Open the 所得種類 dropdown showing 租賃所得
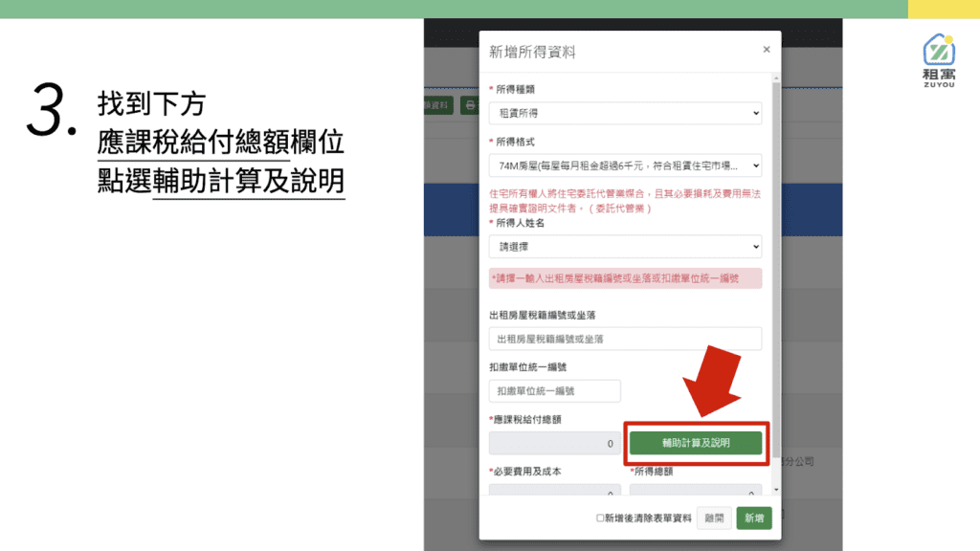This screenshot has height=551, width=980. 625,113
